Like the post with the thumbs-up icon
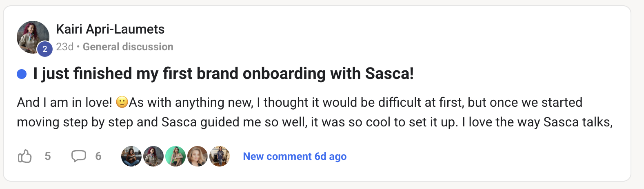 point(25,156)
